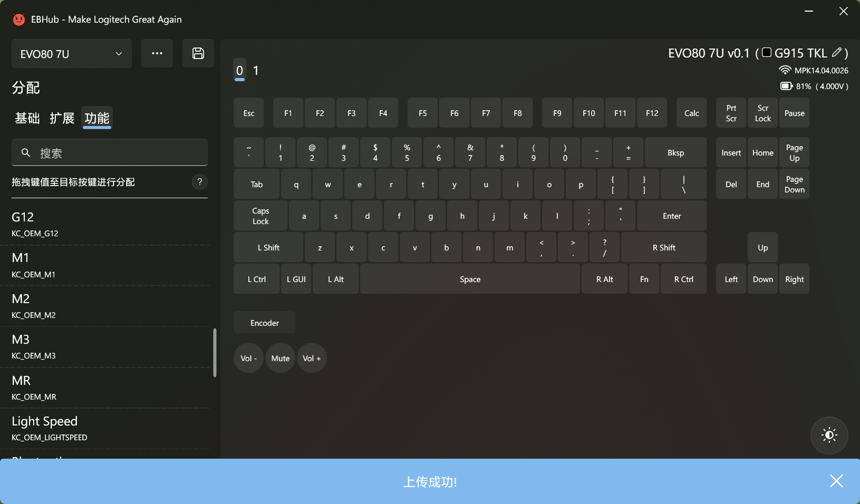This screenshot has height=504, width=860.
Task: Click the battery status icon
Action: pos(786,86)
